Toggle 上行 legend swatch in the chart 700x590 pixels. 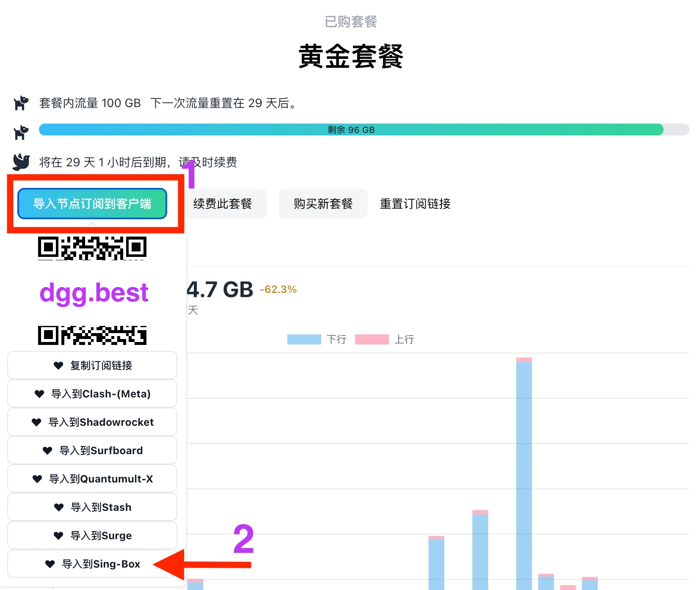(x=372, y=339)
